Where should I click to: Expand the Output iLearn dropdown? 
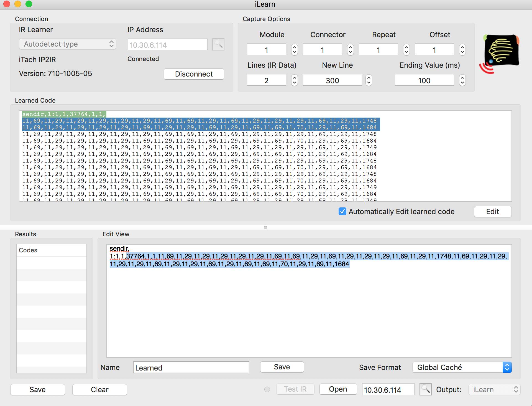click(x=494, y=389)
